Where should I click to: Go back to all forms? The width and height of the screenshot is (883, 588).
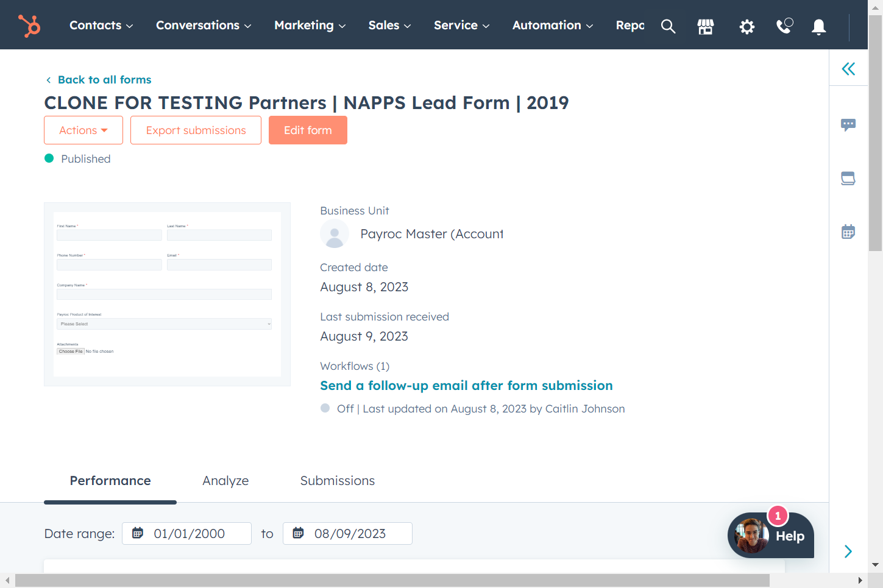click(x=99, y=80)
